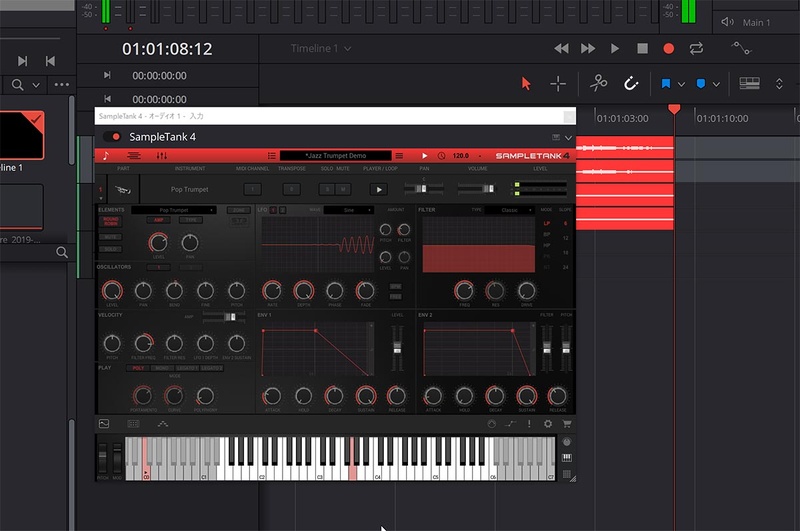Toggle the magnet snapping icon

click(631, 83)
